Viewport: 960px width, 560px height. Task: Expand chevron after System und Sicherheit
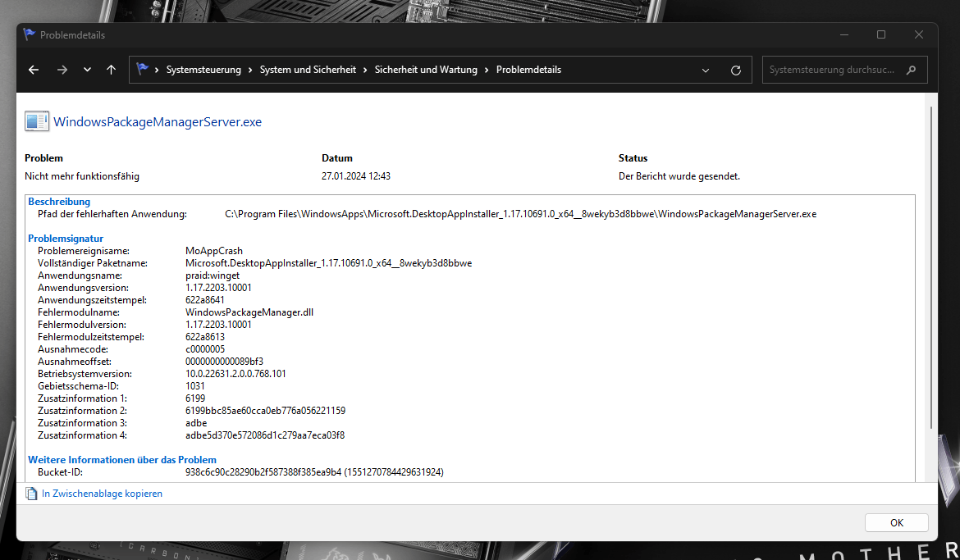pos(365,70)
